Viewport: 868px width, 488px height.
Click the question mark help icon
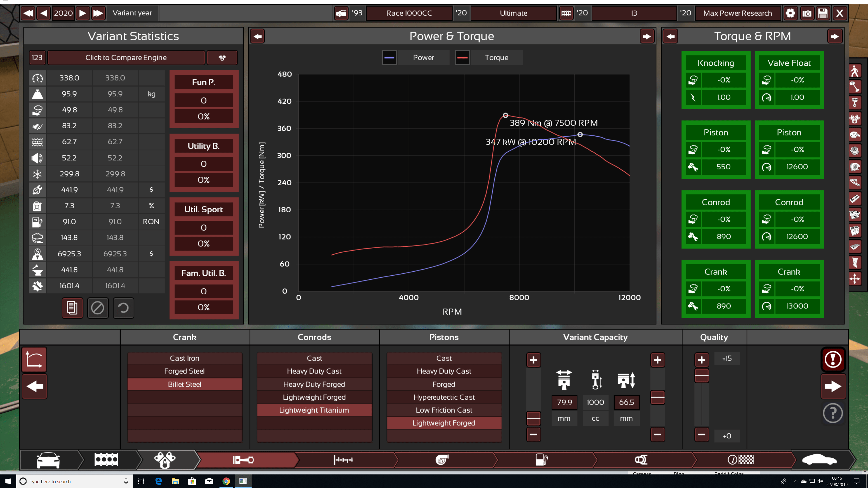point(833,413)
